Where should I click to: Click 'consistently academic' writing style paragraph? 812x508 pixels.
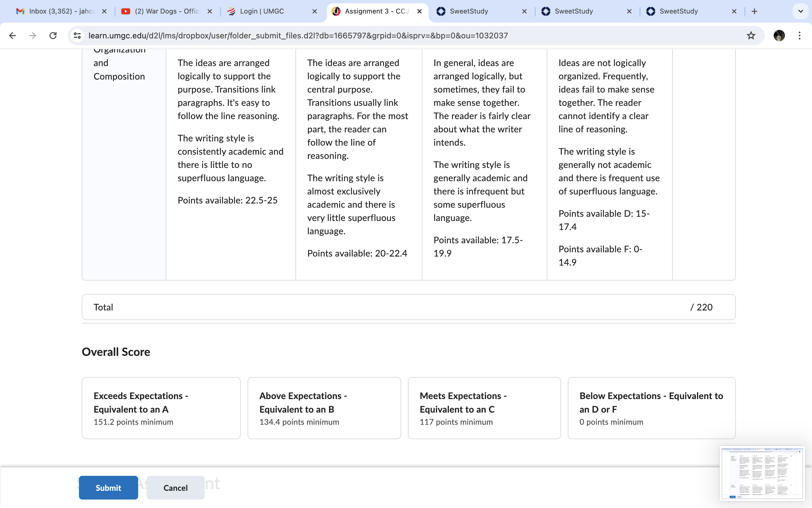click(x=231, y=158)
